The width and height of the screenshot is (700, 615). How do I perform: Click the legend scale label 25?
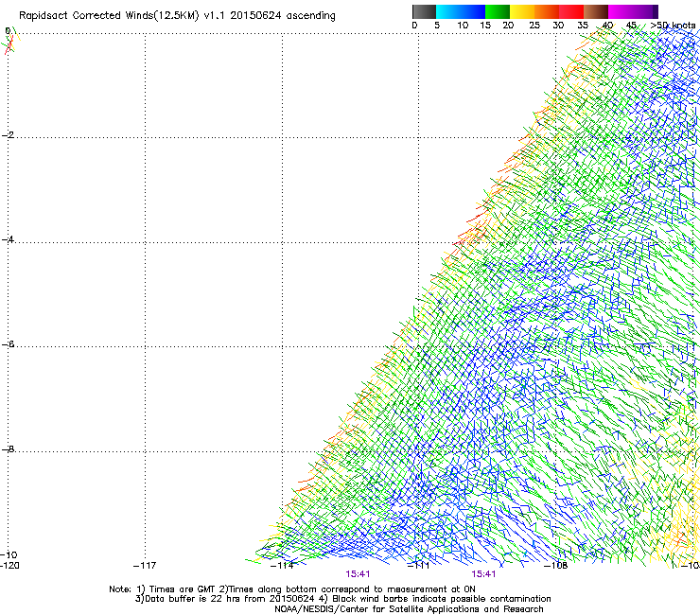[534, 26]
